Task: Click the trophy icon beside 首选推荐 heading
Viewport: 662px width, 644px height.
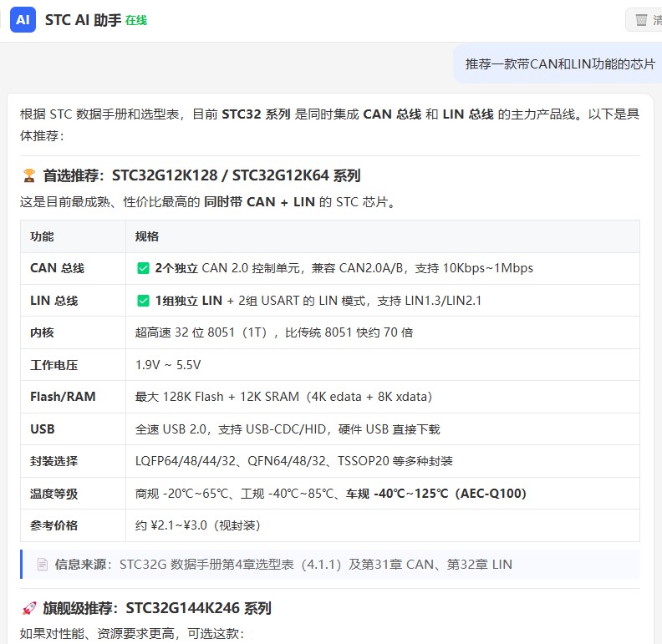Action: [x=29, y=175]
